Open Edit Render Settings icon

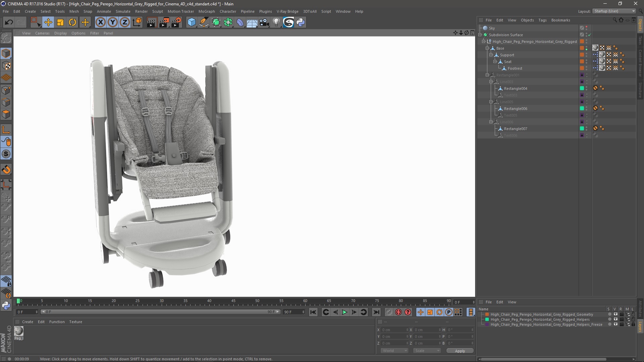(176, 22)
